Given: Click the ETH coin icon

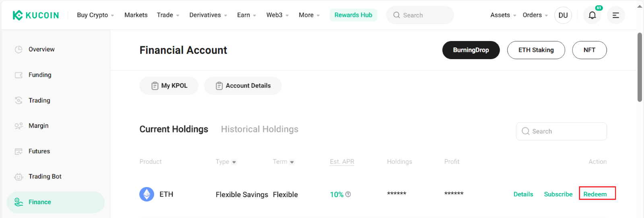Looking at the screenshot, I should coord(147,194).
